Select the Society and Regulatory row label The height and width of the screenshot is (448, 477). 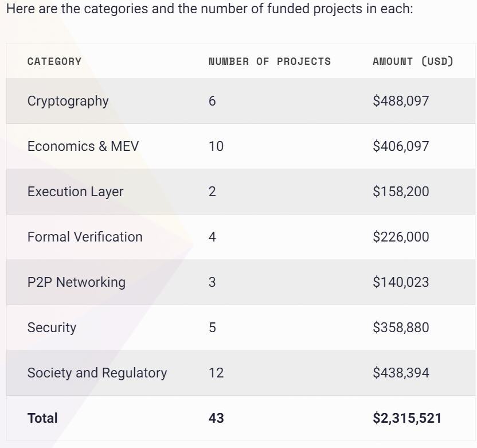click(x=97, y=373)
